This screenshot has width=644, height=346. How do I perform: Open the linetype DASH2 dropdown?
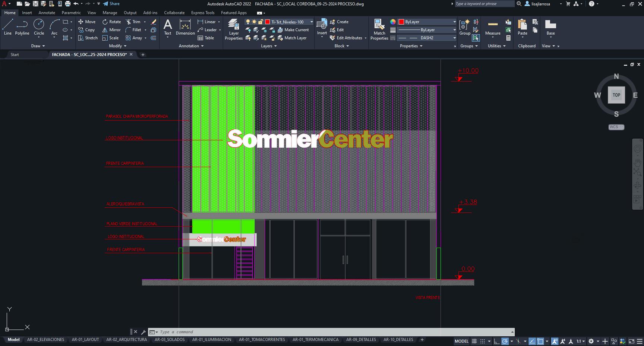427,38
